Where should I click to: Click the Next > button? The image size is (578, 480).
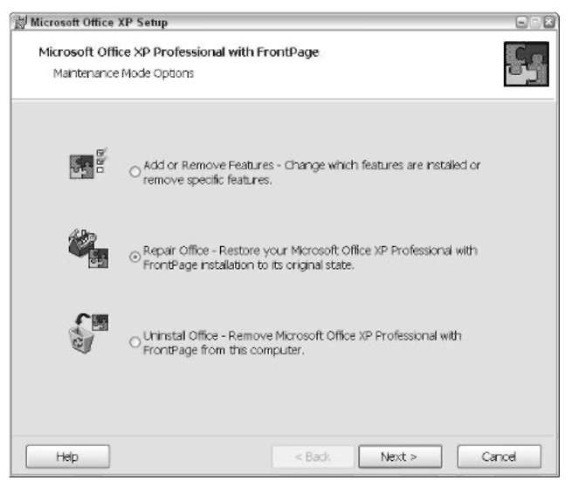pyautogui.click(x=400, y=457)
